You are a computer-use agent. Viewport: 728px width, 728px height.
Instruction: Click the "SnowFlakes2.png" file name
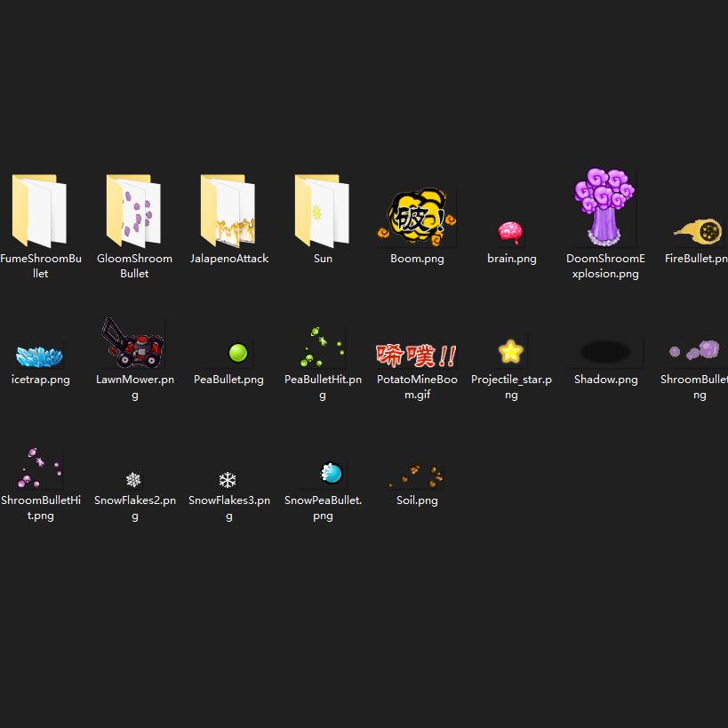134,508
